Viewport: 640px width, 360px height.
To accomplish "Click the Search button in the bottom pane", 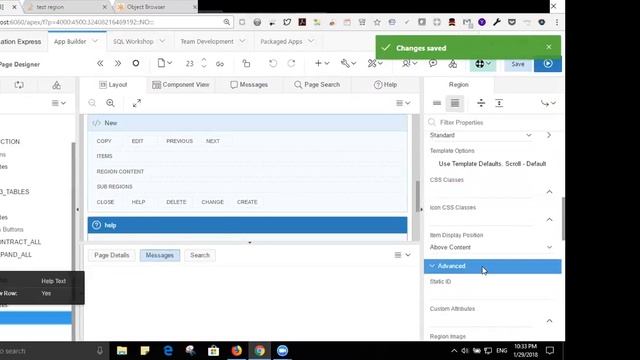I will tap(200, 255).
